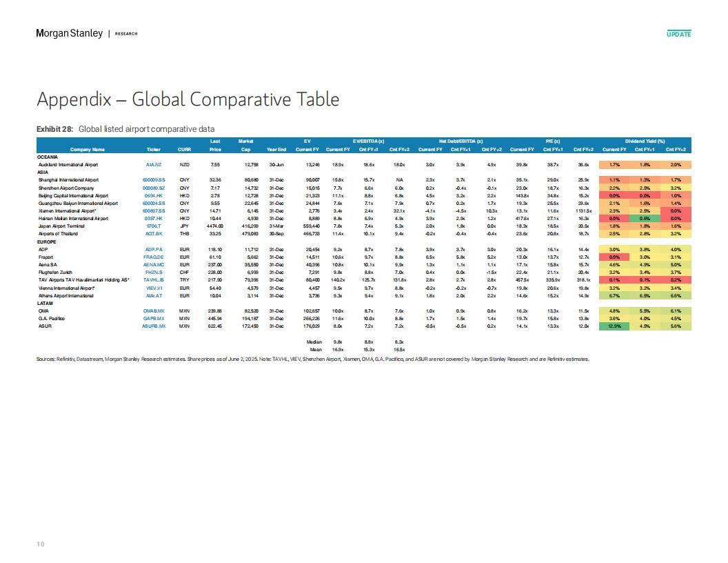The height and width of the screenshot is (563, 728).
Task: Click the Net Debt/EBITDA (x) group header
Action: coord(461,141)
